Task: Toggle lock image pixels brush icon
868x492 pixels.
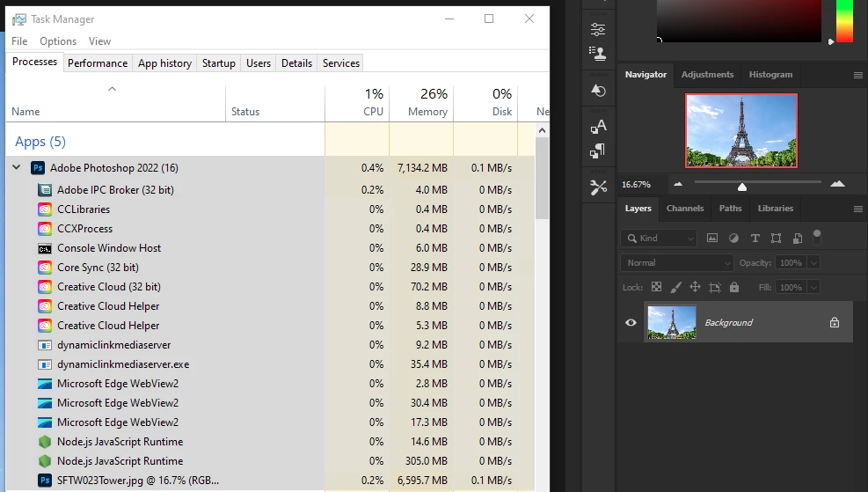Action: (676, 287)
